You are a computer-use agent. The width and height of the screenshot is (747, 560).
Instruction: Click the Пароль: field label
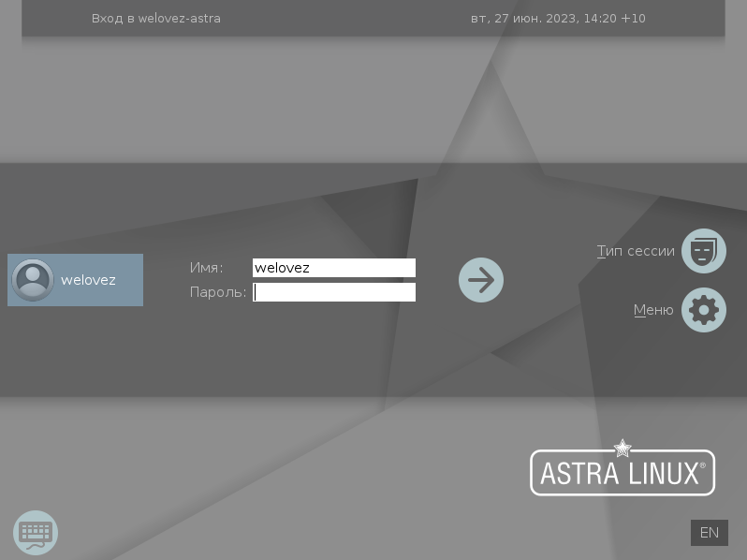(218, 292)
